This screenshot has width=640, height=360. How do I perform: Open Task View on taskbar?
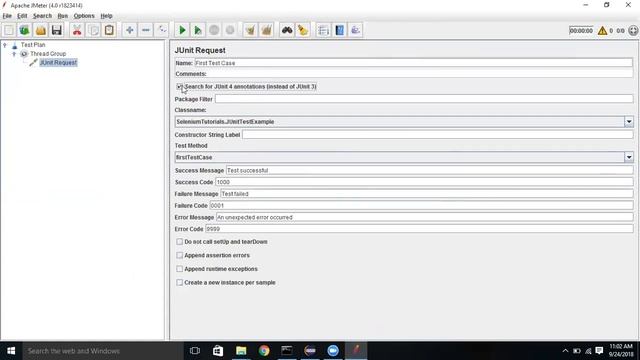[x=195, y=351]
